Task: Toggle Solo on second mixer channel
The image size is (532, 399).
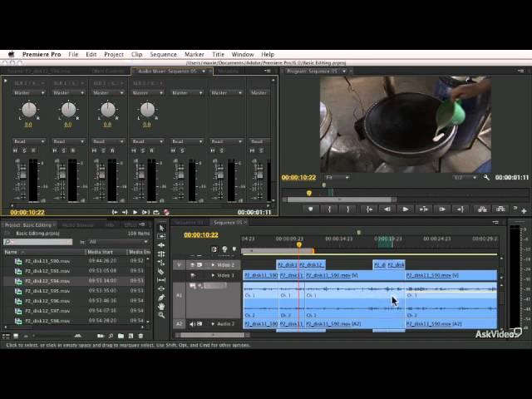Action: click(x=64, y=150)
